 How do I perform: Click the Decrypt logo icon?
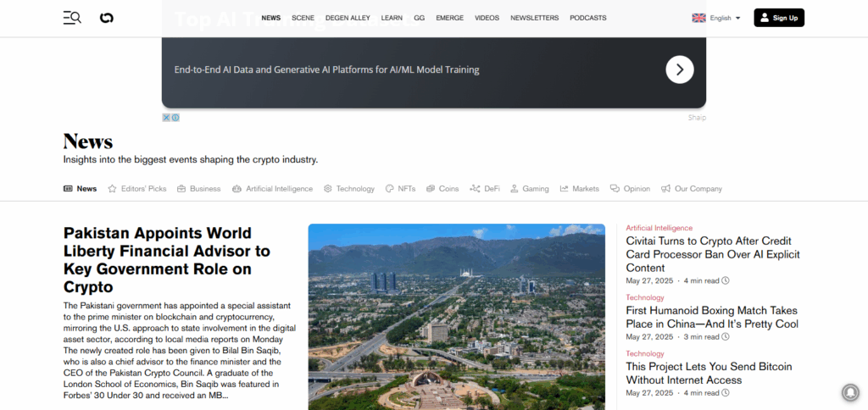(x=106, y=18)
